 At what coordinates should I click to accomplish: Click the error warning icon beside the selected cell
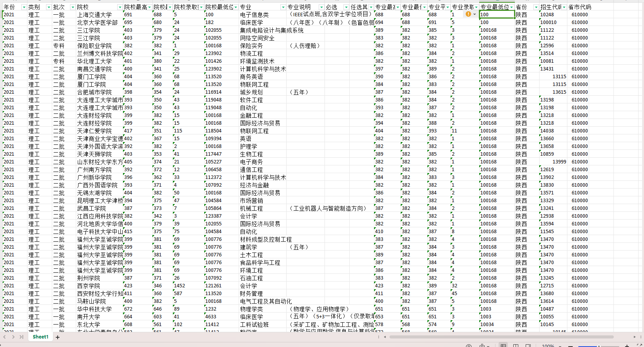coord(468,14)
